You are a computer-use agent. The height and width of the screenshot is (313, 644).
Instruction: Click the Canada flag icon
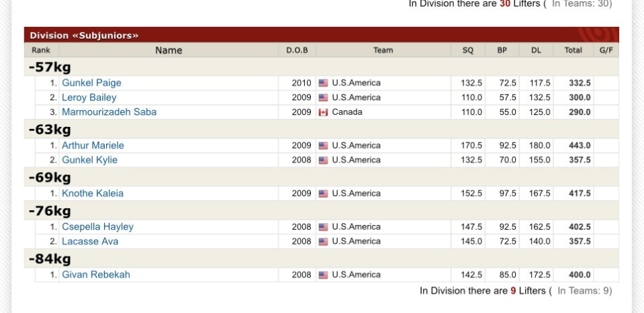tap(323, 113)
